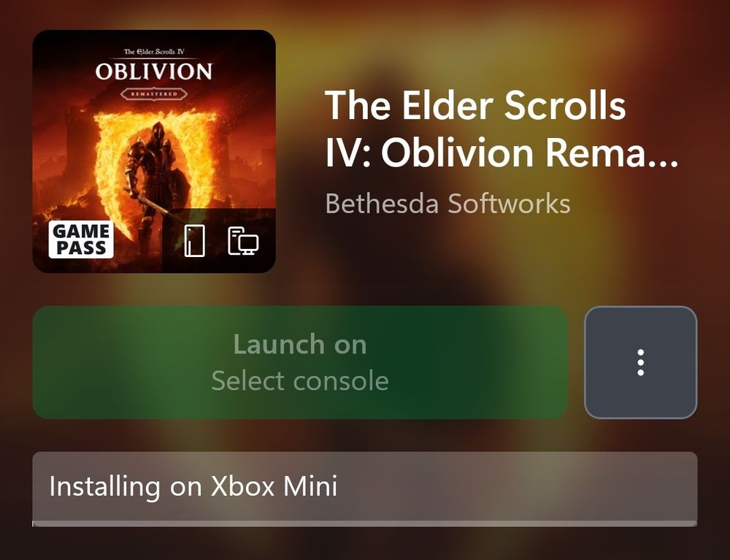Click the Game Pass badge on cover
The width and height of the screenshot is (730, 560).
click(81, 239)
